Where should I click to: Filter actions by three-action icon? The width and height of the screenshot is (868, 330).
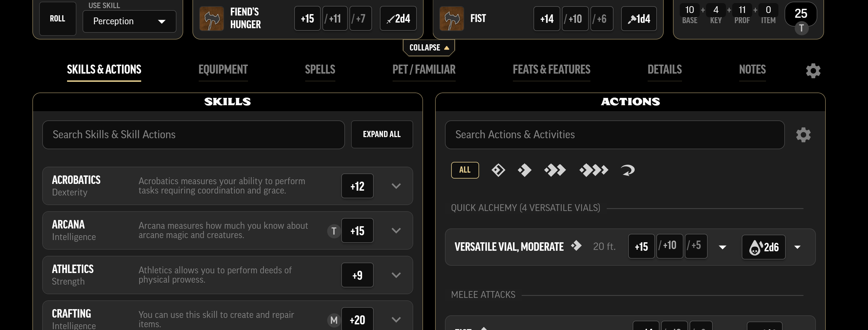(594, 170)
